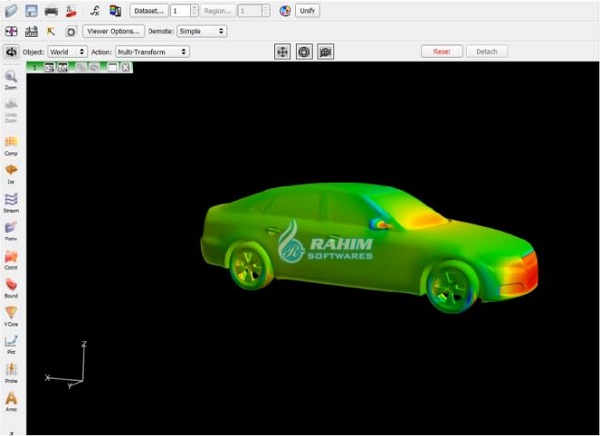The width and height of the screenshot is (600, 436).
Task: Open the Plot tool
Action: (x=11, y=342)
